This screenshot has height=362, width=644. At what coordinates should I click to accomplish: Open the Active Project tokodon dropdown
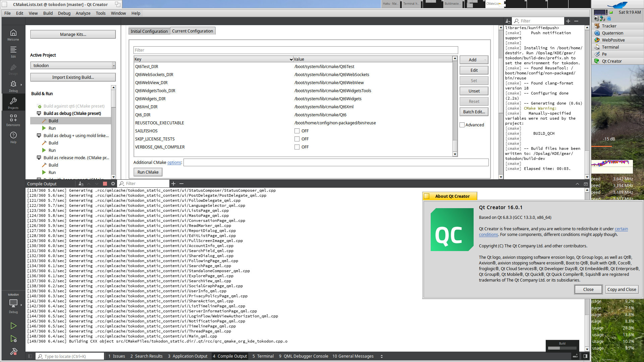point(73,65)
